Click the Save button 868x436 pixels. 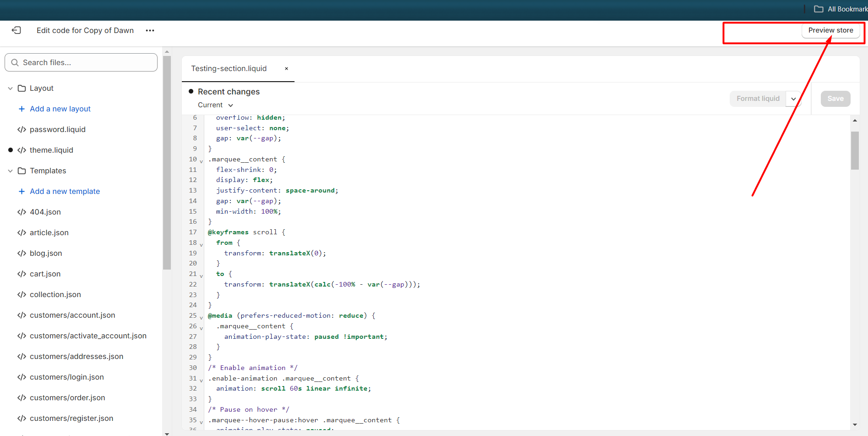coord(835,99)
